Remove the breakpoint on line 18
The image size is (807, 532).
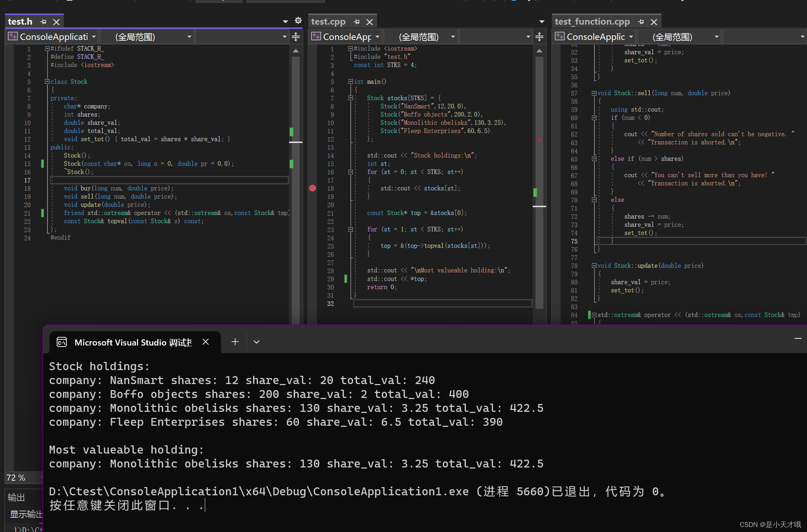pos(313,188)
